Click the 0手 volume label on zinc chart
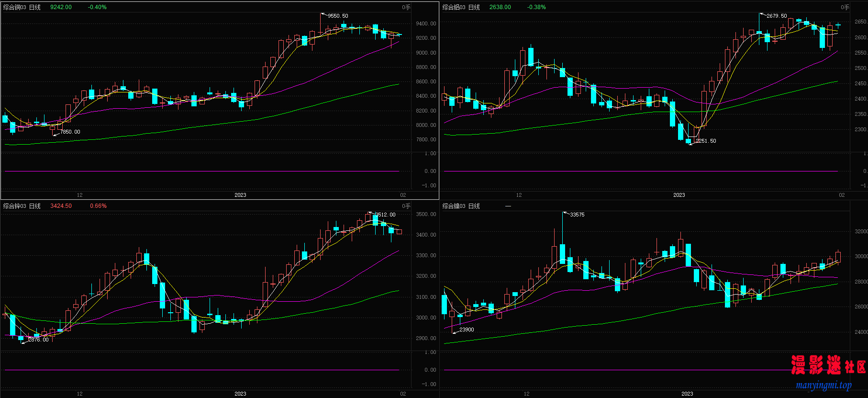The height and width of the screenshot is (398, 868). [x=406, y=206]
